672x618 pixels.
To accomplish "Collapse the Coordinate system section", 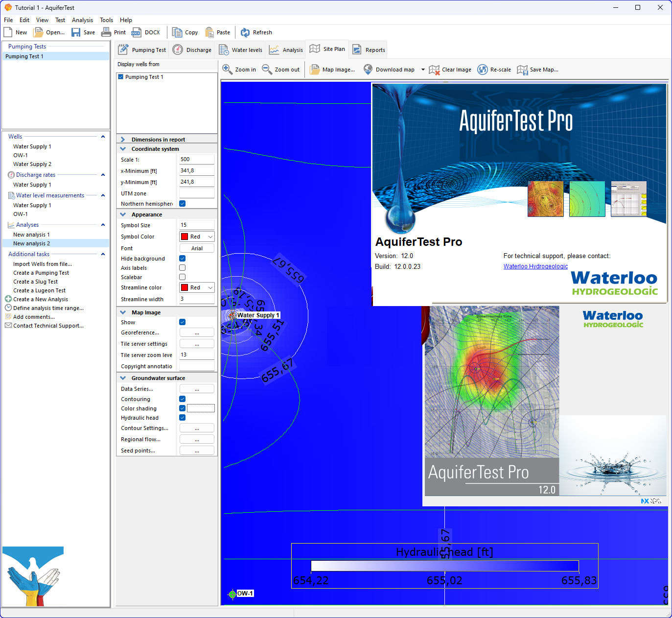I will click(123, 149).
